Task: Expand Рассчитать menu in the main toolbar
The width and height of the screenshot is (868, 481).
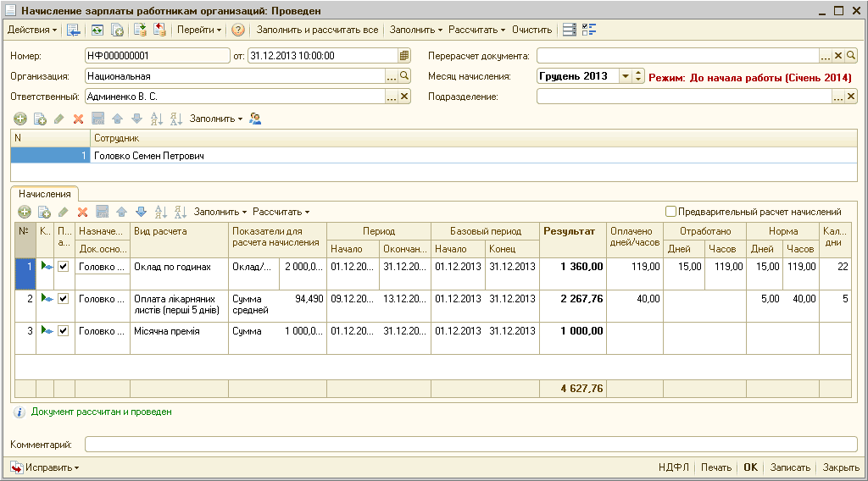Action: [476, 30]
